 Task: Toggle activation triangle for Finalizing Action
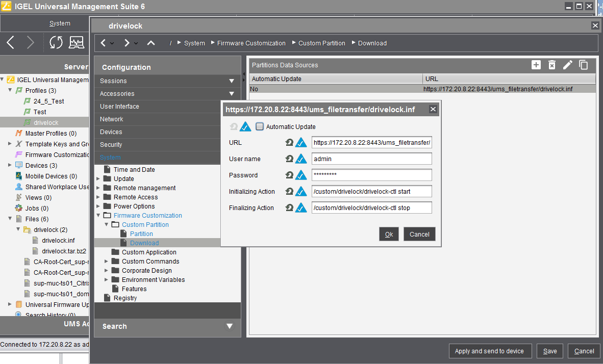(x=300, y=208)
